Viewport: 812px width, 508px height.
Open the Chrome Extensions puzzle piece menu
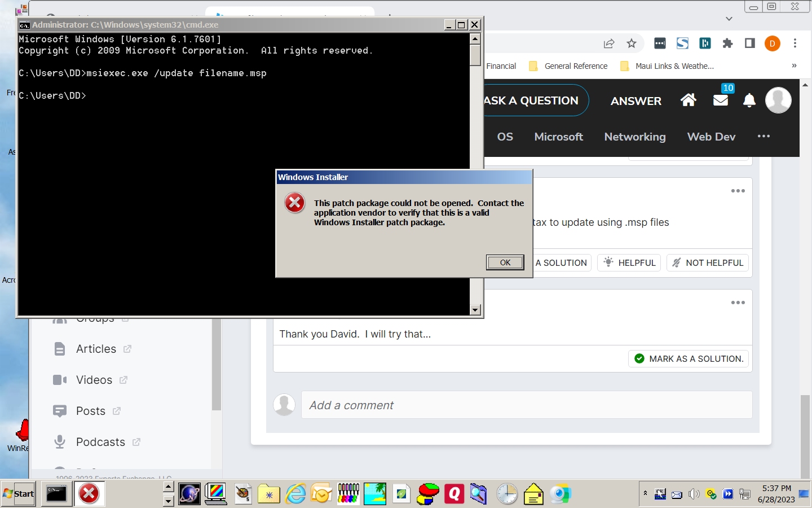pos(727,43)
